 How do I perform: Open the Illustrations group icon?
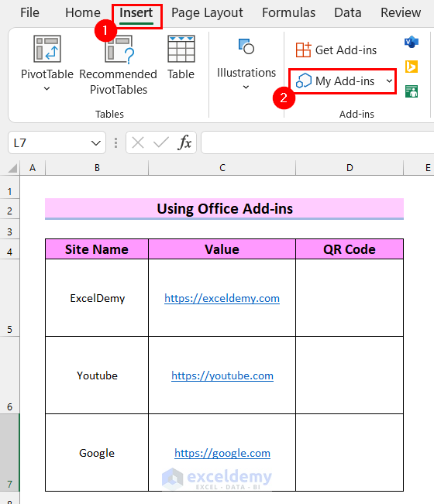[x=246, y=47]
